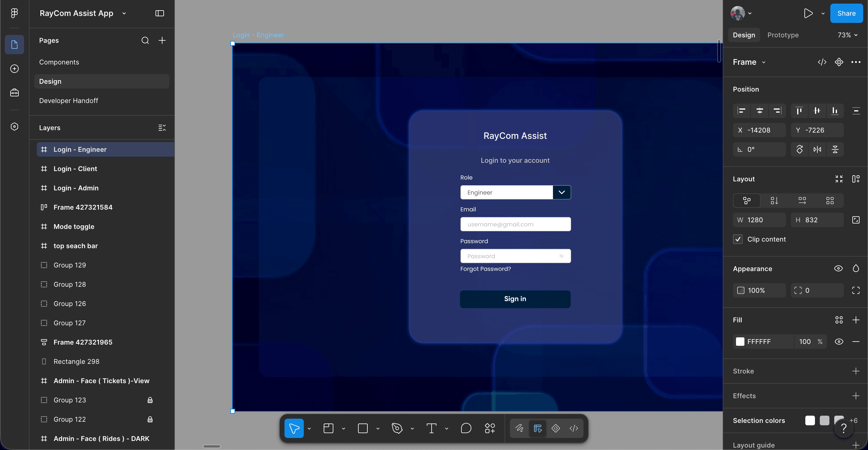Open the Components page
The width and height of the screenshot is (868, 450).
click(59, 62)
